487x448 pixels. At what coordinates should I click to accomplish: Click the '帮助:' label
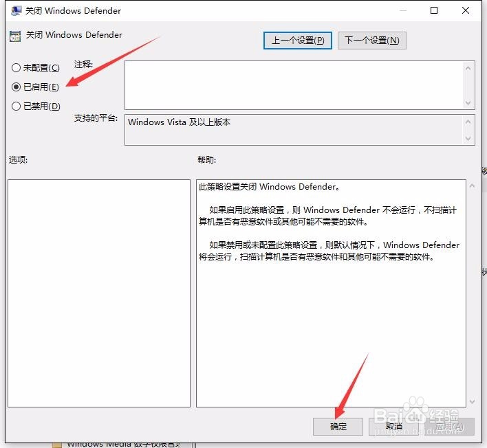(x=206, y=160)
